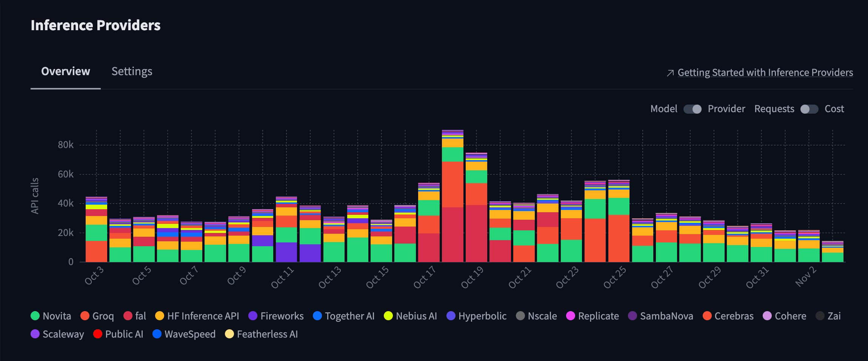The image size is (868, 361).
Task: Click the Cost label
Action: point(834,109)
